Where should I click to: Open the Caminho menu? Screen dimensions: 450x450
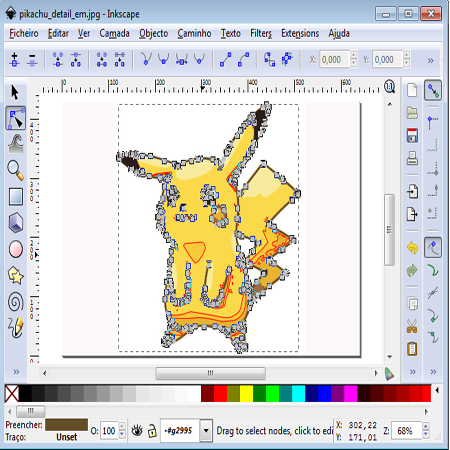point(194,33)
